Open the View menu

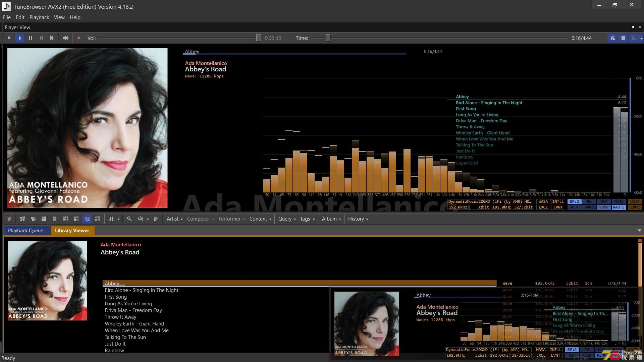[x=59, y=17]
